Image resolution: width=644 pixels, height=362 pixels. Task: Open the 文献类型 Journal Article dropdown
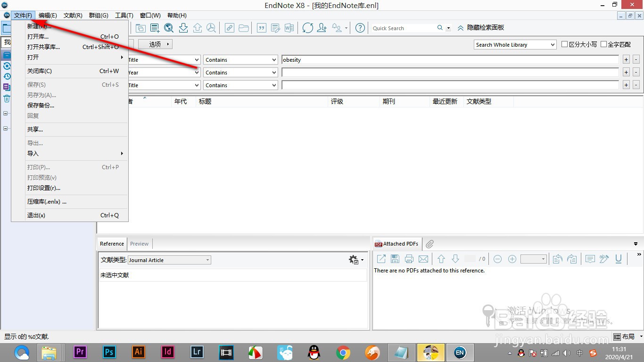point(169,260)
